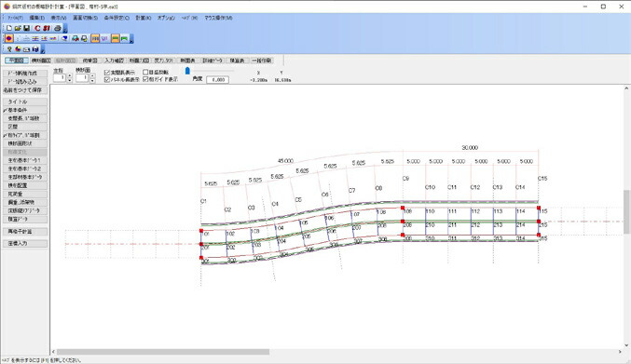The height and width of the screenshot is (364, 631).
Task: Click the Open folder icon
Action: coord(18,28)
